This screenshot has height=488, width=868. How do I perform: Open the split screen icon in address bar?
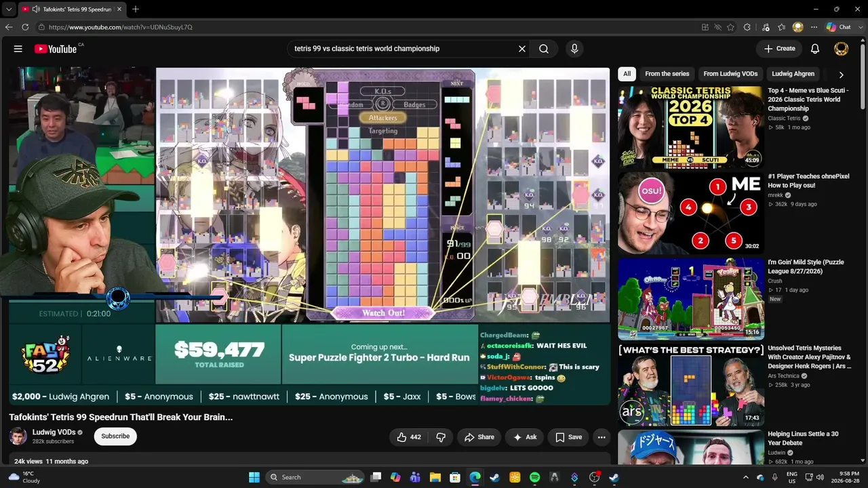(x=705, y=27)
